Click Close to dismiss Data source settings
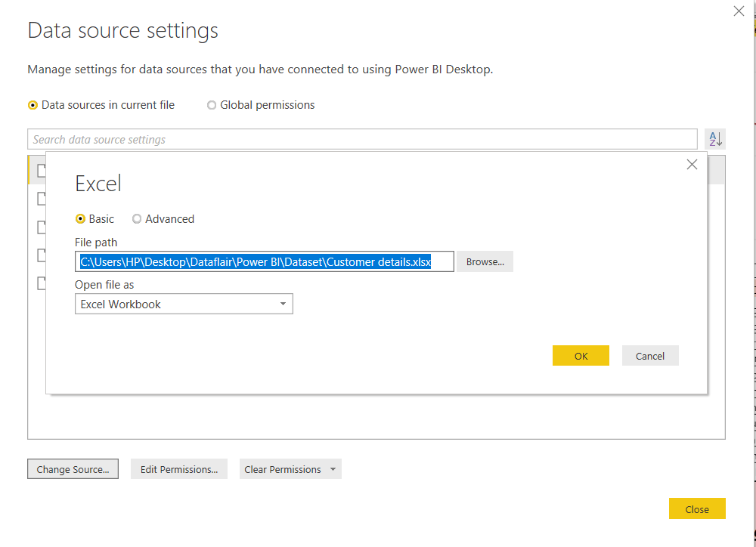 (x=697, y=508)
